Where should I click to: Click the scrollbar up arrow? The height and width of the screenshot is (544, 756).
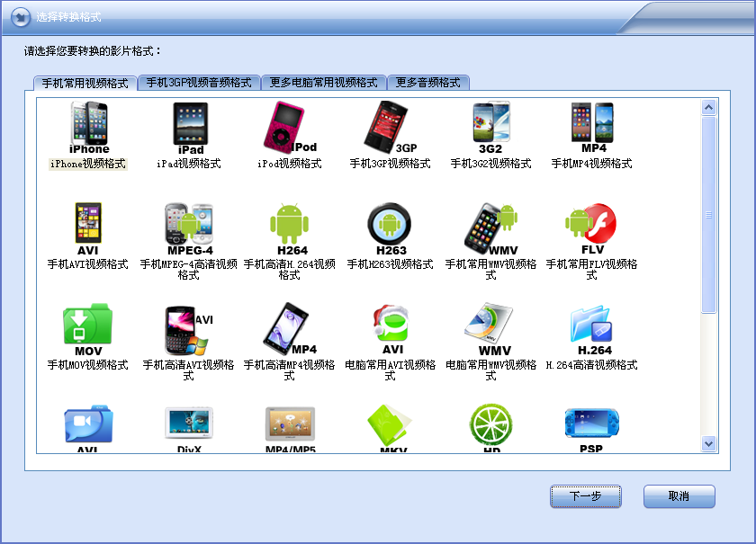[x=709, y=107]
